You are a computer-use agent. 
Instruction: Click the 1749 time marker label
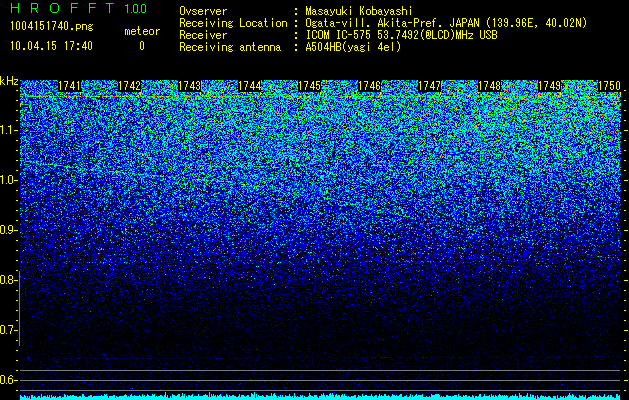tap(549, 86)
